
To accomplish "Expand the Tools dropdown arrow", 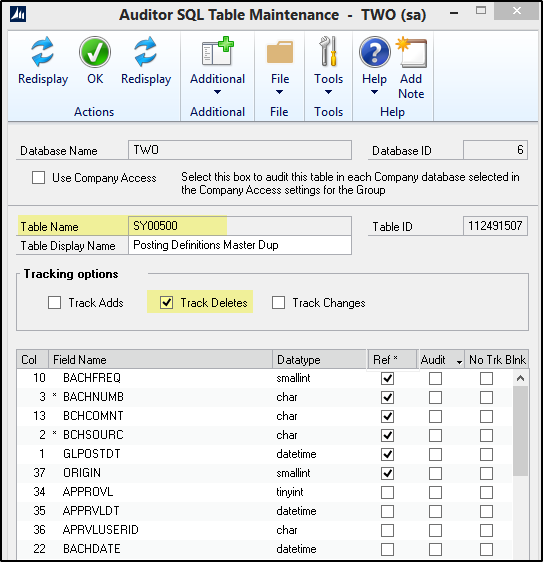I will [328, 92].
